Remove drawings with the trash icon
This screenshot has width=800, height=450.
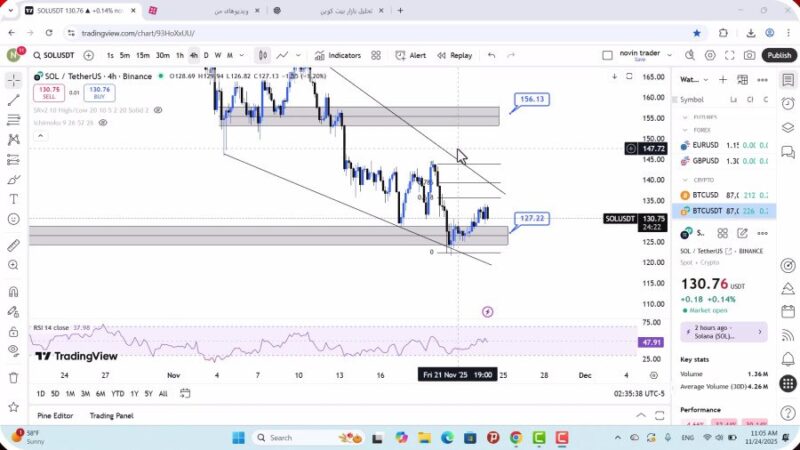(13, 378)
